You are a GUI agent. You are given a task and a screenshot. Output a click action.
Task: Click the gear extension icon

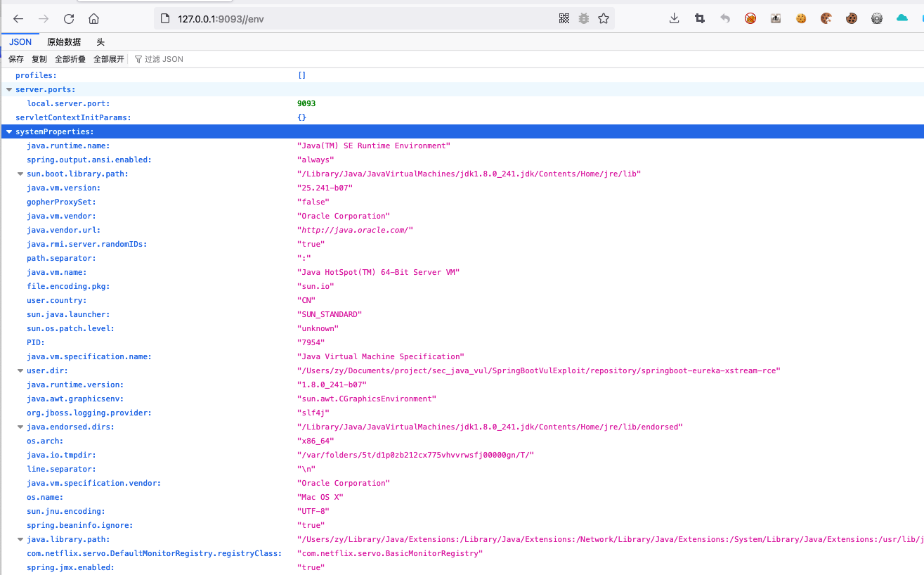pyautogui.click(x=877, y=18)
